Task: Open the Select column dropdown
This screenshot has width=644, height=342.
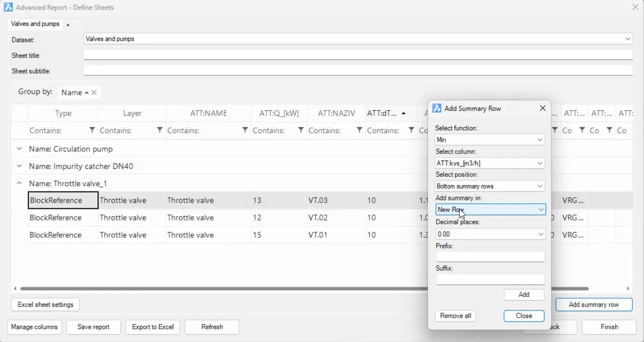Action: coord(490,163)
